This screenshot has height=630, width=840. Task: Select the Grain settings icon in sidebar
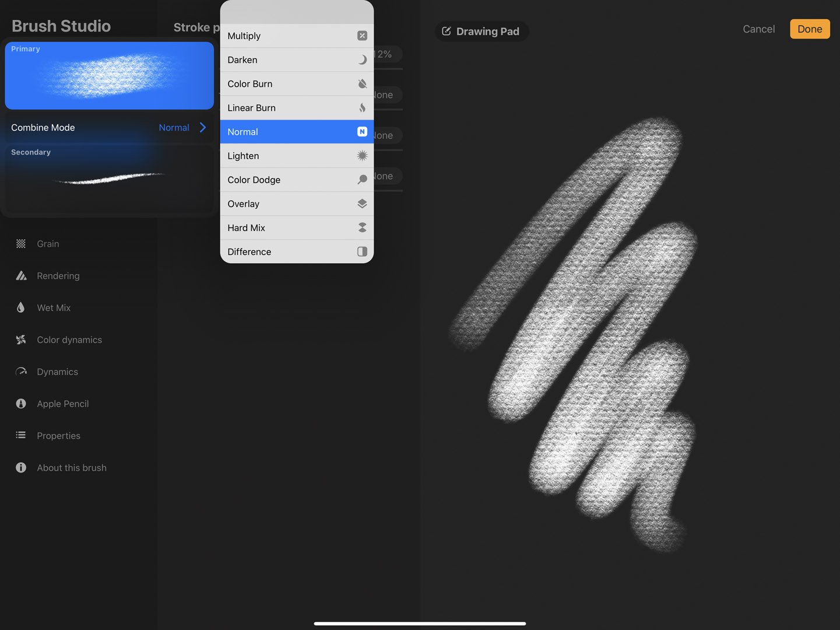(20, 243)
